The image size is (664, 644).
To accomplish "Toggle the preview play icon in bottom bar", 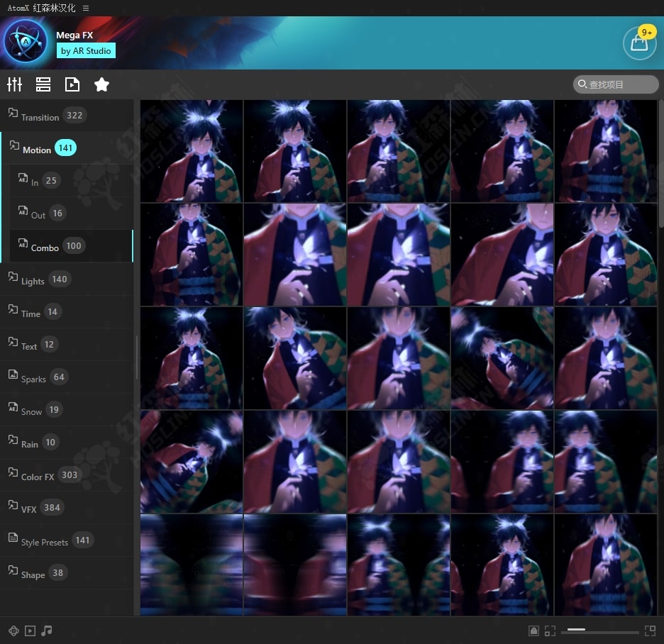I will click(x=30, y=631).
